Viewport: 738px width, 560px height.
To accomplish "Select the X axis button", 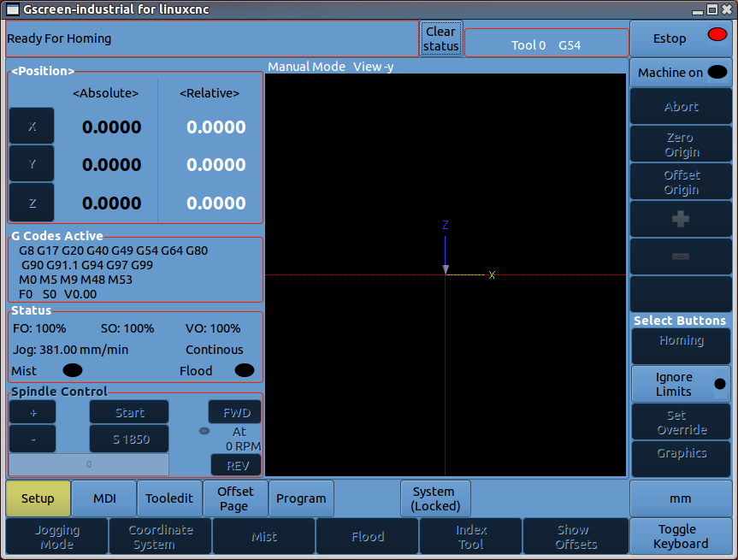I will point(32,127).
